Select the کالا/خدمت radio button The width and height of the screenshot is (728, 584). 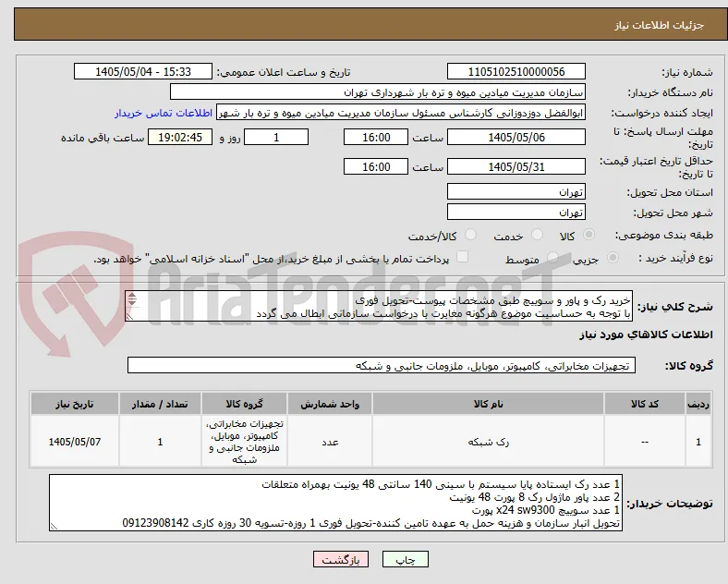pyautogui.click(x=471, y=235)
